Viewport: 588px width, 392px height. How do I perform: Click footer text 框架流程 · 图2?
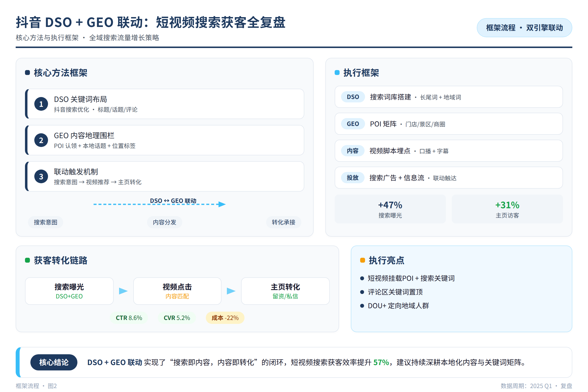tap(36, 386)
